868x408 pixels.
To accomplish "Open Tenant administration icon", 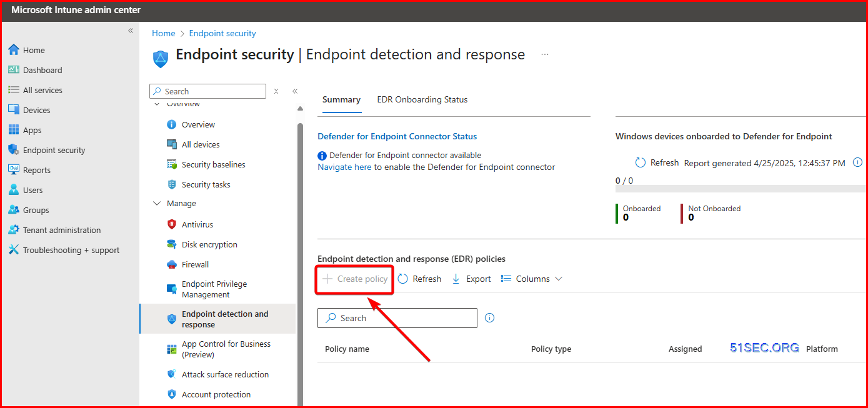I will click(x=14, y=230).
